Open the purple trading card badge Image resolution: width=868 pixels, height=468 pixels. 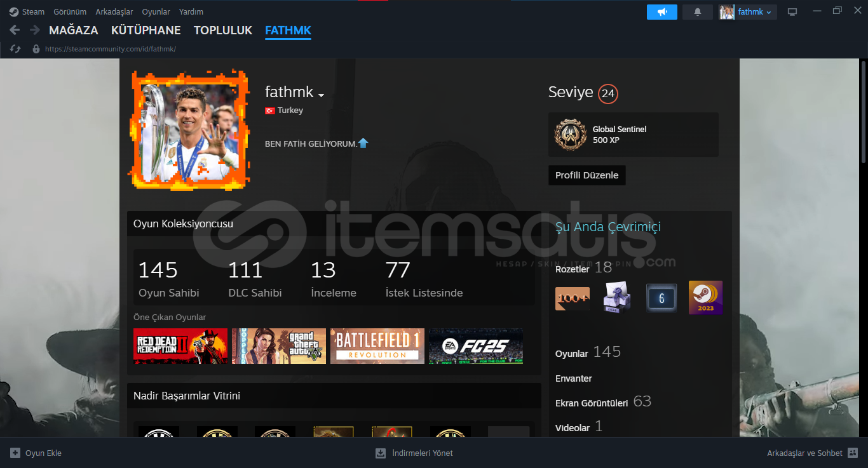[x=617, y=298]
